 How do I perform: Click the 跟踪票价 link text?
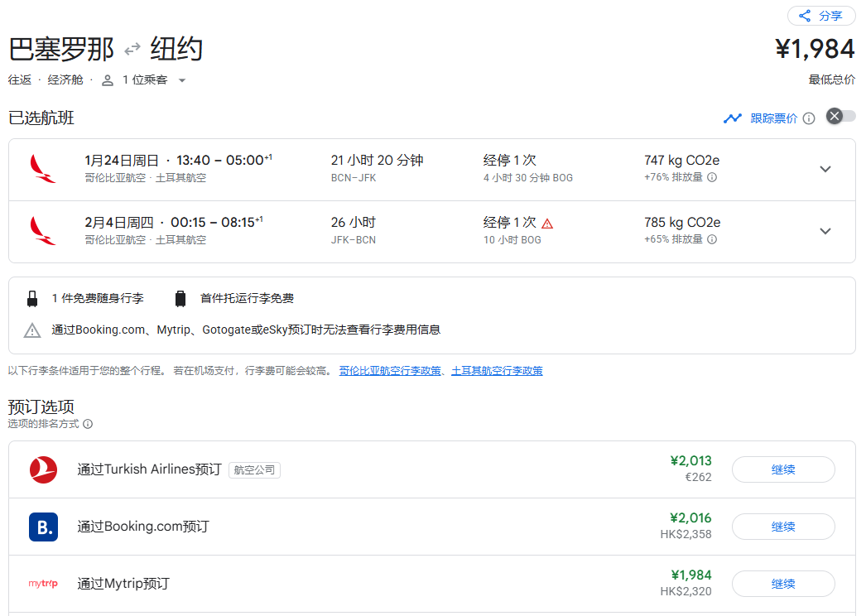coord(774,118)
